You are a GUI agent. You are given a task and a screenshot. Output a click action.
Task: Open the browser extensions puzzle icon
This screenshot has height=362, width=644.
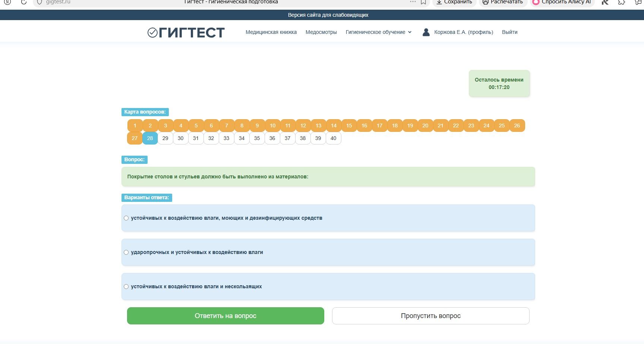tap(621, 2)
